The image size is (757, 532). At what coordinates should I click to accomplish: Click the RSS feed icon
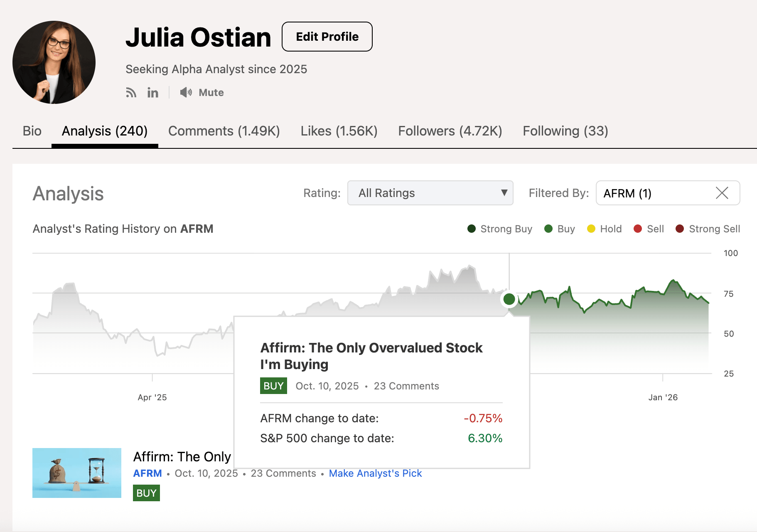click(x=131, y=92)
